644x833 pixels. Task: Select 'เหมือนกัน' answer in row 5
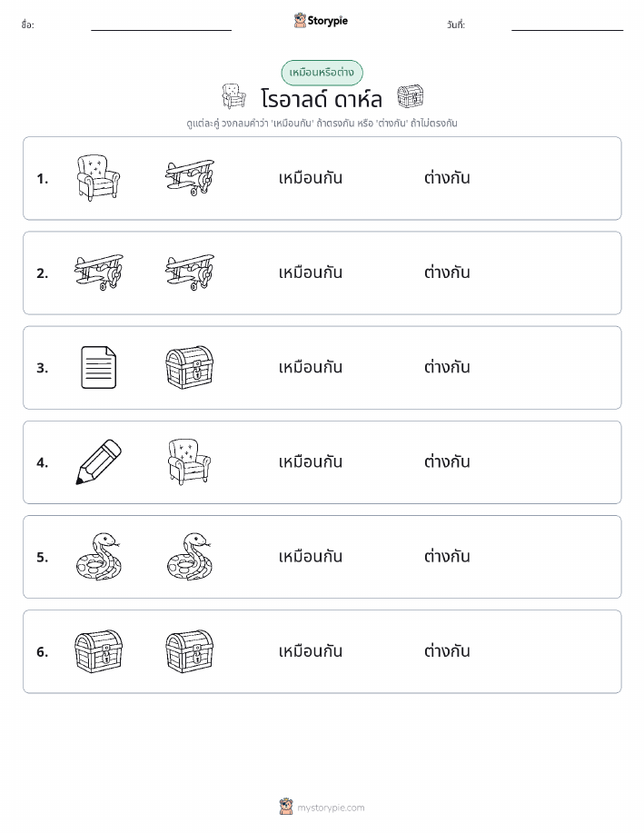pos(311,557)
